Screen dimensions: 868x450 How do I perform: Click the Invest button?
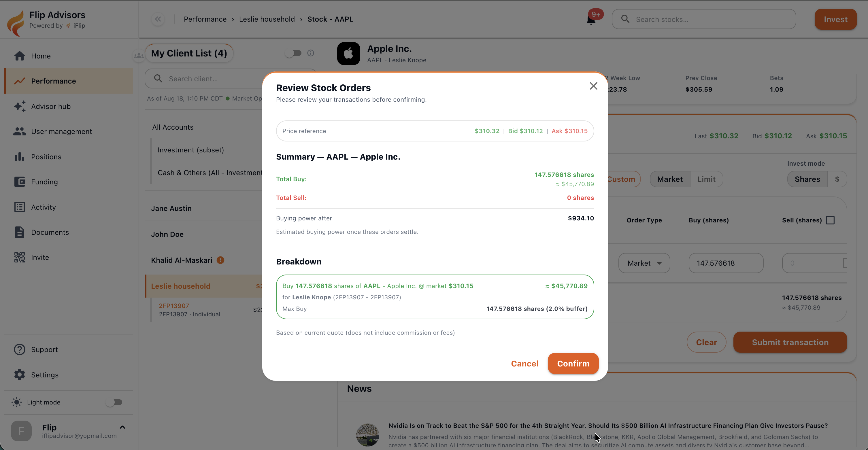pyautogui.click(x=836, y=19)
